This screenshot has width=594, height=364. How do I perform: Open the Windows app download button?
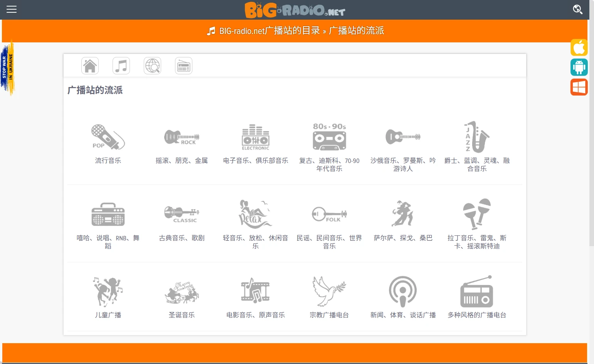(579, 87)
